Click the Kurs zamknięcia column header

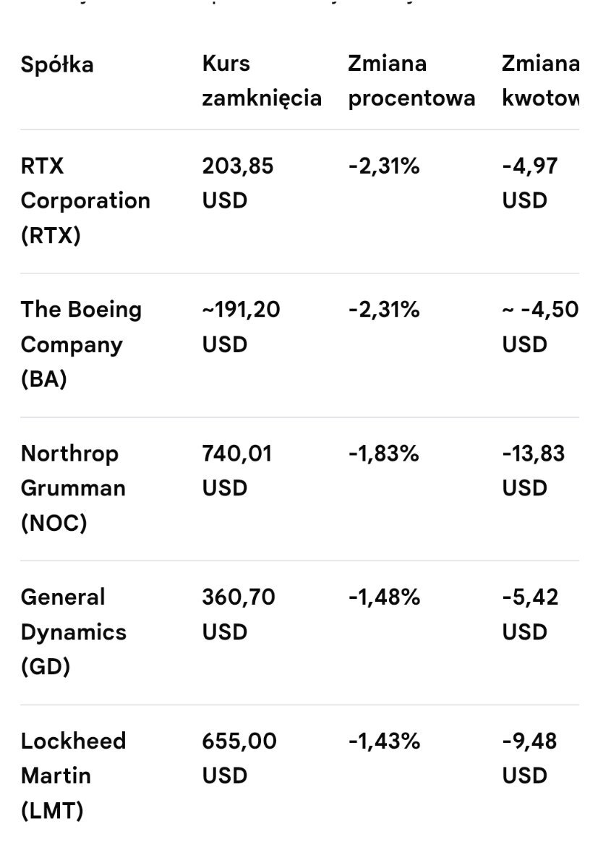pos(262,80)
